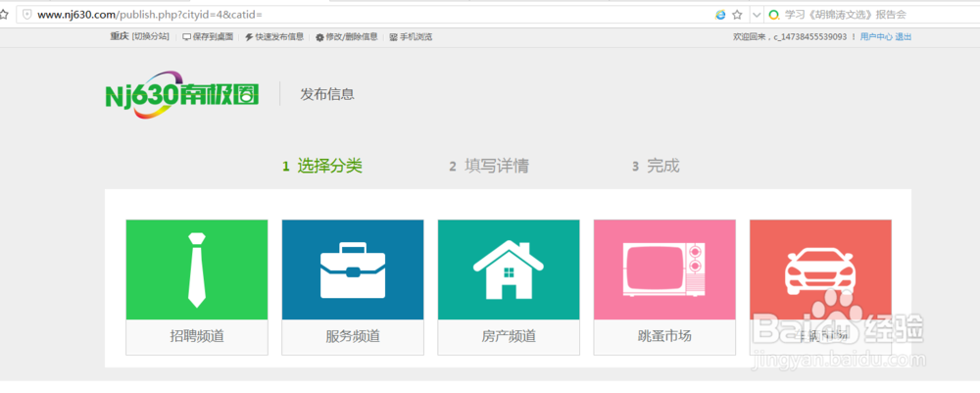Image resolution: width=980 pixels, height=393 pixels.
Task: Open 修改/删除信息
Action: [x=351, y=37]
